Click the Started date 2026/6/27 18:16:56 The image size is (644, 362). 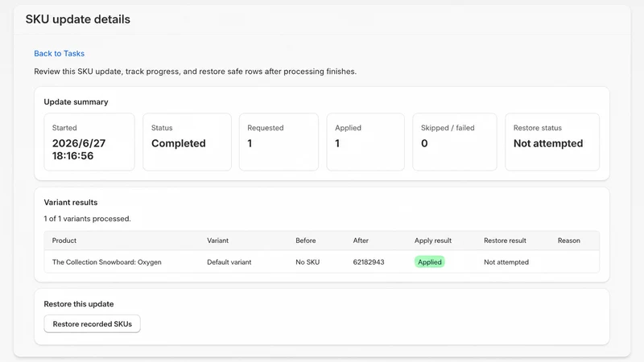(79, 150)
